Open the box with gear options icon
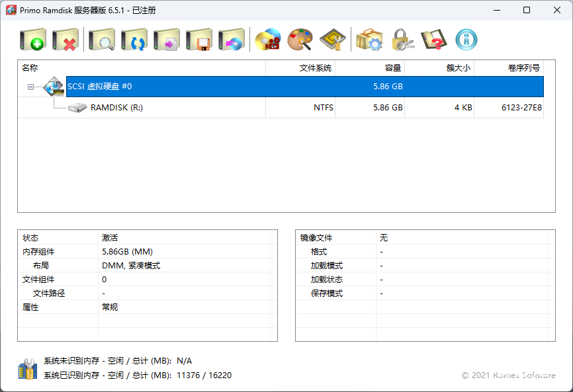Viewport: 573px width, 392px height. click(x=369, y=40)
